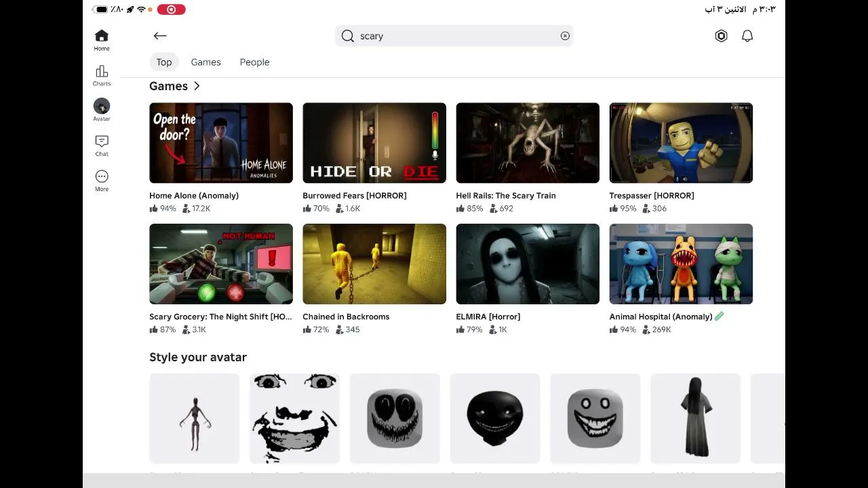Open Home Alone (Anomaly) thumbnail
This screenshot has height=488, width=868.
pos(221,143)
